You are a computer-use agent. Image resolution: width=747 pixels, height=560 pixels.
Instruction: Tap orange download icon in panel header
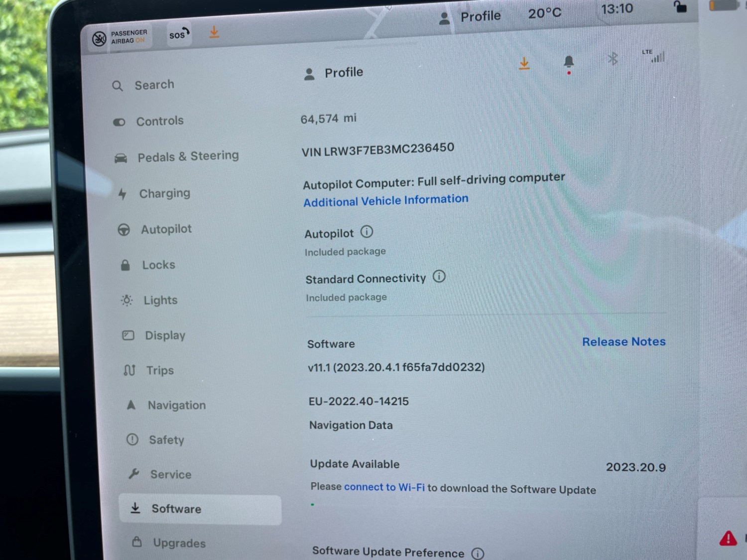click(524, 64)
